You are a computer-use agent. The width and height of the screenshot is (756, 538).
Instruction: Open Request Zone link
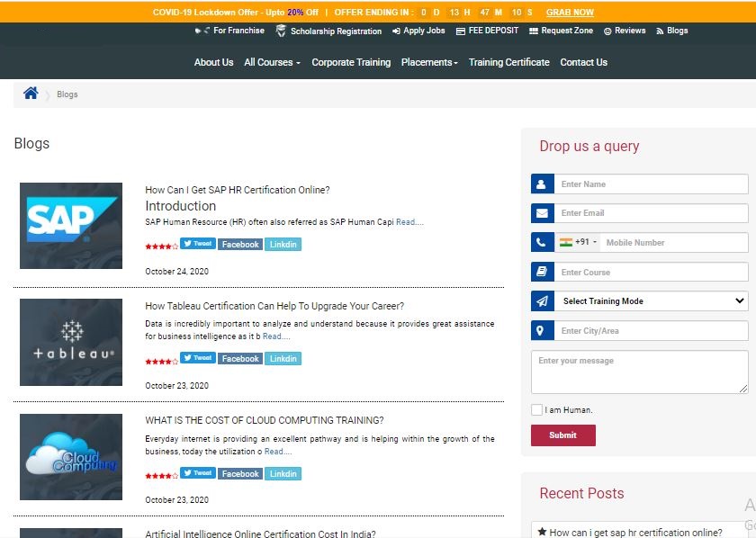[x=567, y=31]
